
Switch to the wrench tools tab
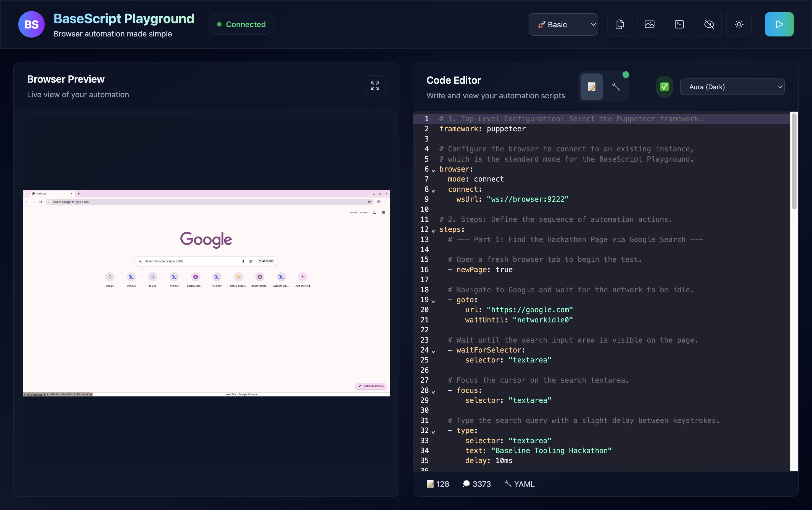616,87
